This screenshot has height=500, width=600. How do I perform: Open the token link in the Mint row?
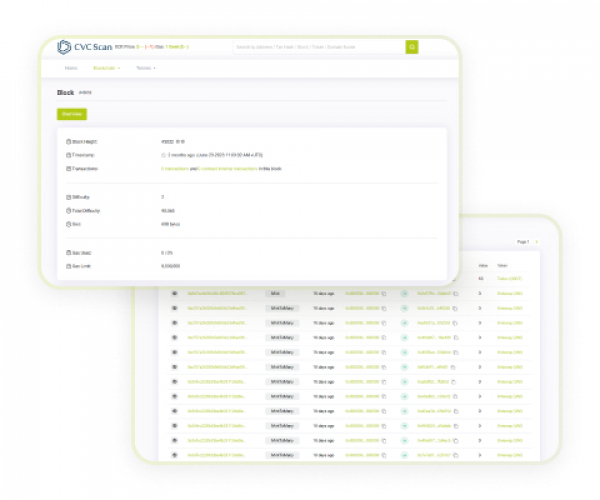(x=510, y=293)
